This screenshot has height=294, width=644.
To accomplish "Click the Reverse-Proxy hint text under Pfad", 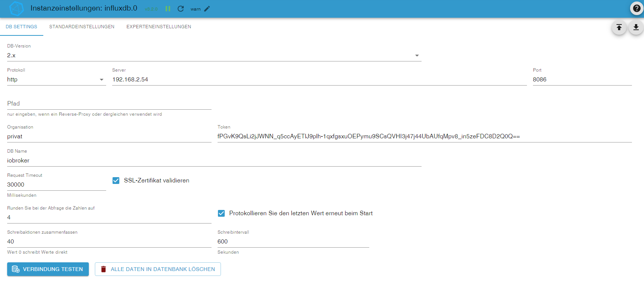I will (84, 114).
